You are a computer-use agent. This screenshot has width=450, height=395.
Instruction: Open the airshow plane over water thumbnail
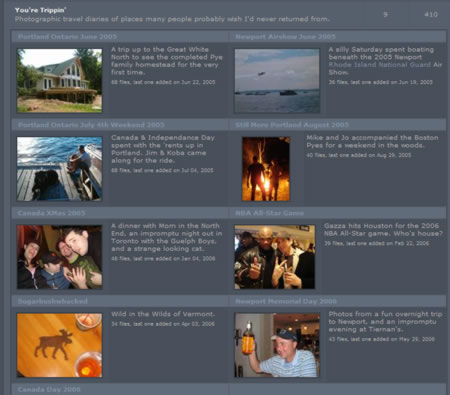point(277,81)
